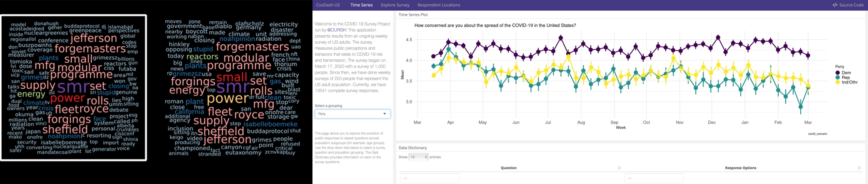Click the yellow Ind/Othr legend swatch

pos(837,82)
